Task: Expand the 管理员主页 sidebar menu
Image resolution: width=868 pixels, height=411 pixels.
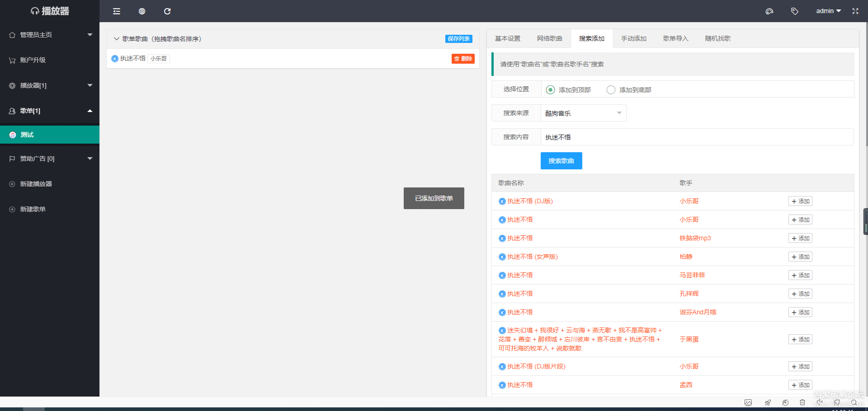Action: (x=90, y=34)
